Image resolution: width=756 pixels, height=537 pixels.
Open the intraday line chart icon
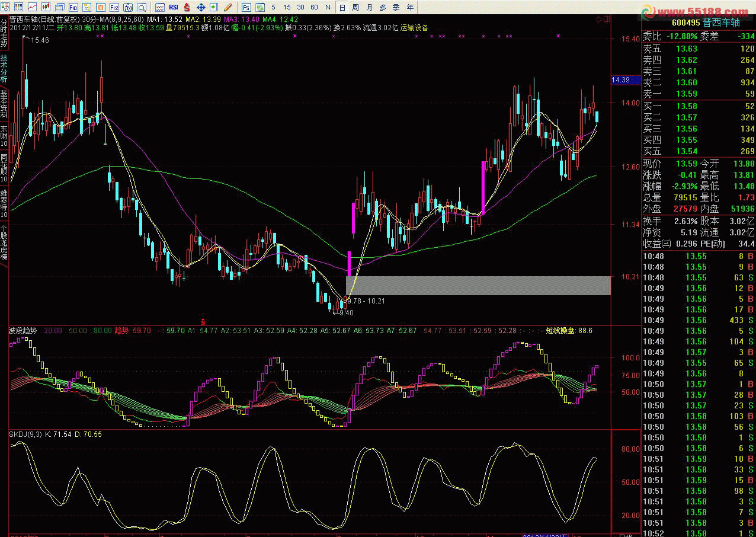click(x=33, y=7)
